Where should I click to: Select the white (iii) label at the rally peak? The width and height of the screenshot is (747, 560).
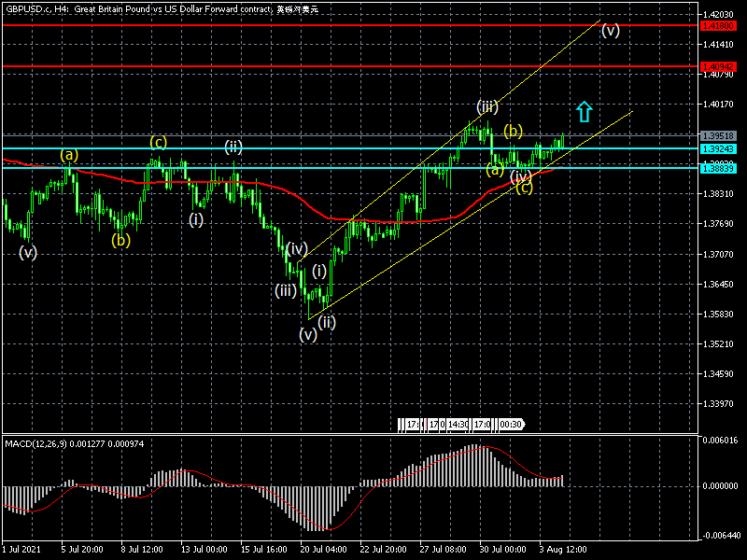(486, 106)
